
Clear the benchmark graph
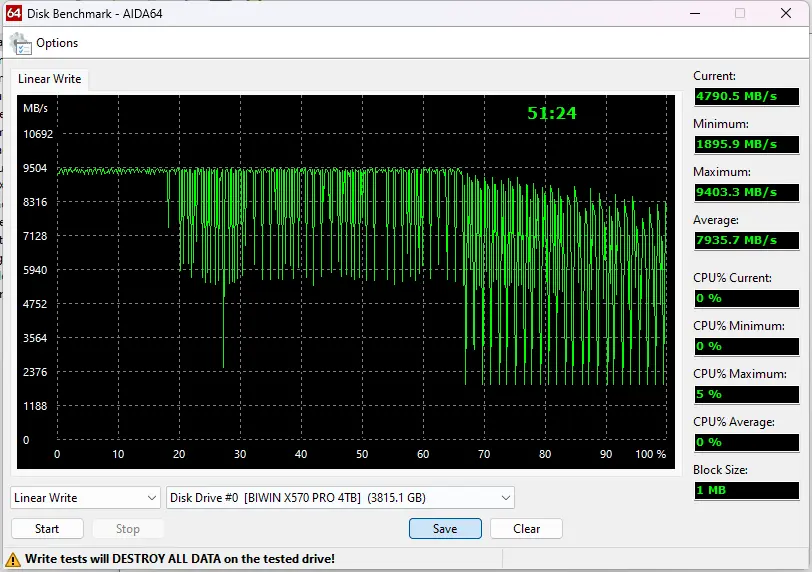click(526, 529)
